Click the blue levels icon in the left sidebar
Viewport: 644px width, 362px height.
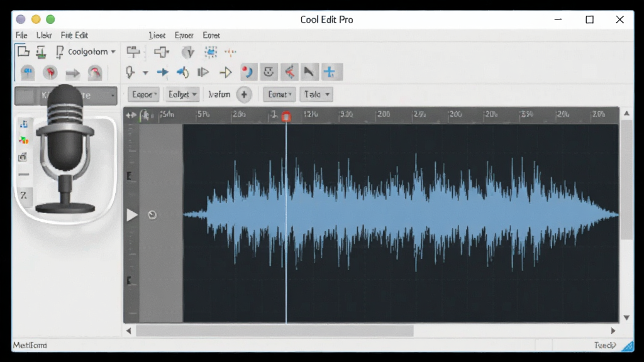point(24,124)
